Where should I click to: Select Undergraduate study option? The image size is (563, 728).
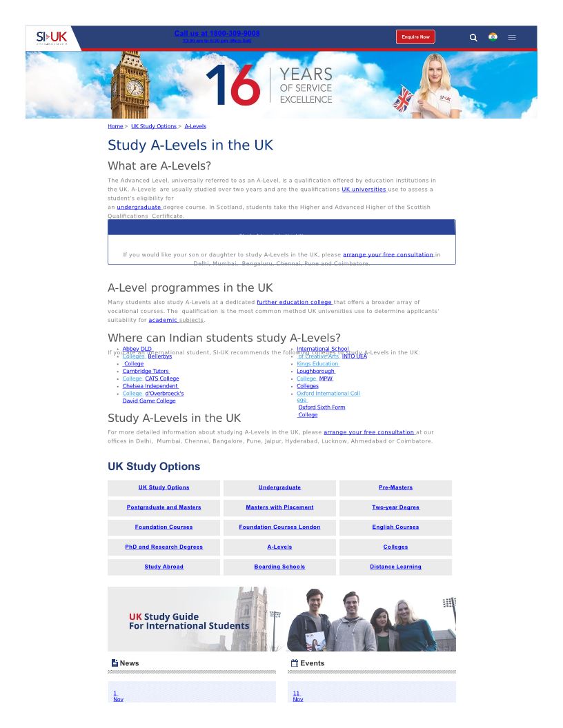click(x=279, y=487)
